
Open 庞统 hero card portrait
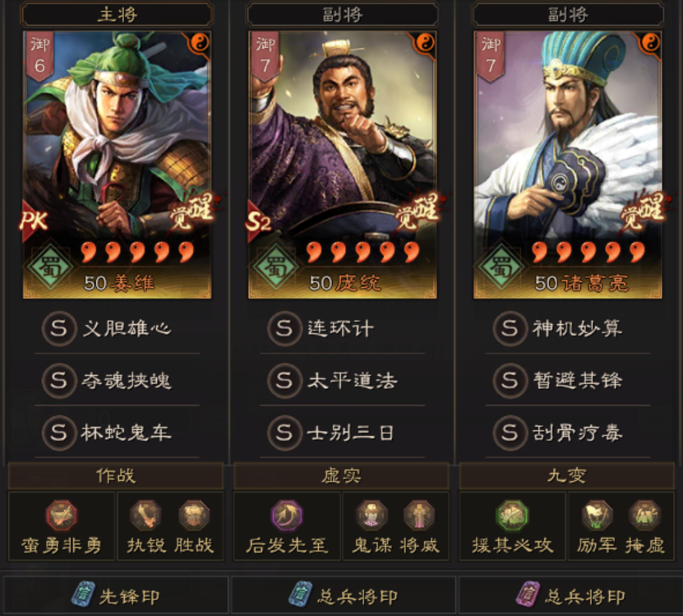coord(342,164)
